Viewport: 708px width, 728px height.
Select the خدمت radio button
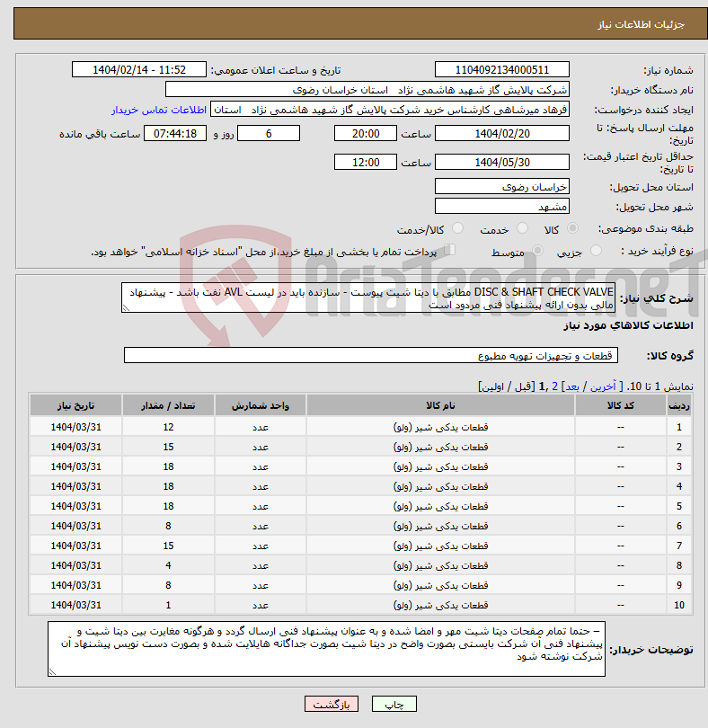point(522,228)
